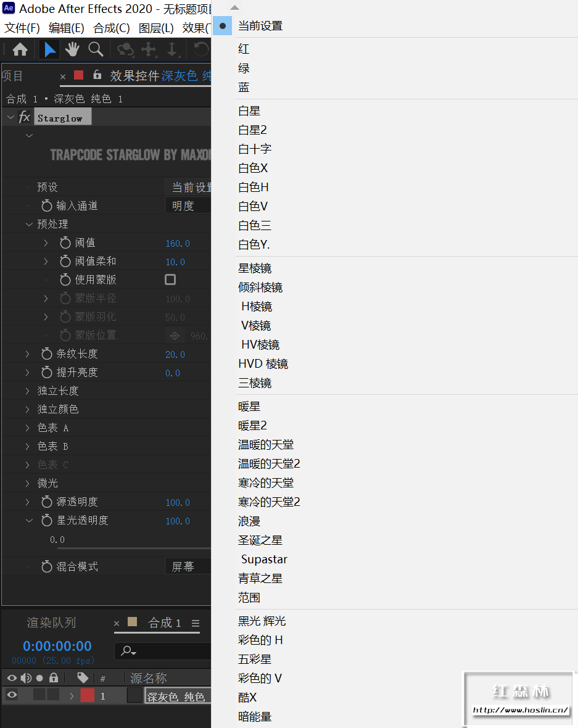Select the Hand tool in the toolbar

click(72, 49)
